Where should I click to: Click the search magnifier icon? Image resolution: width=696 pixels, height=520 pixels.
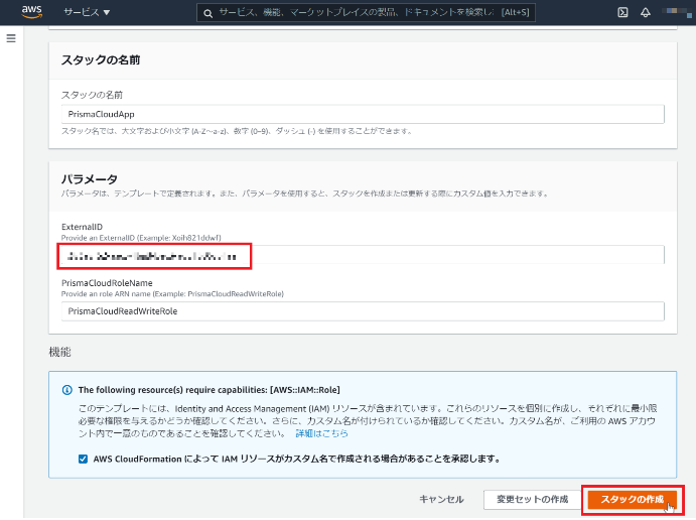[208, 13]
